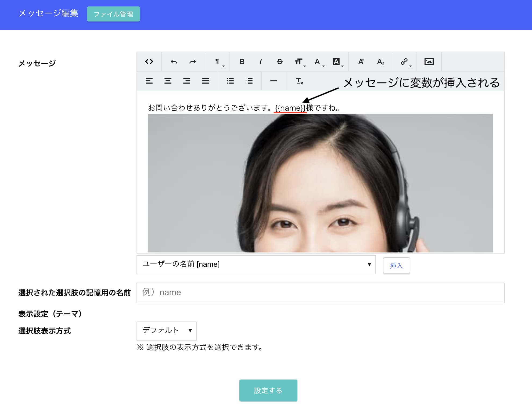This screenshot has height=419, width=532.
Task: Toggle the HTML code view icon
Action: pyautogui.click(x=149, y=62)
